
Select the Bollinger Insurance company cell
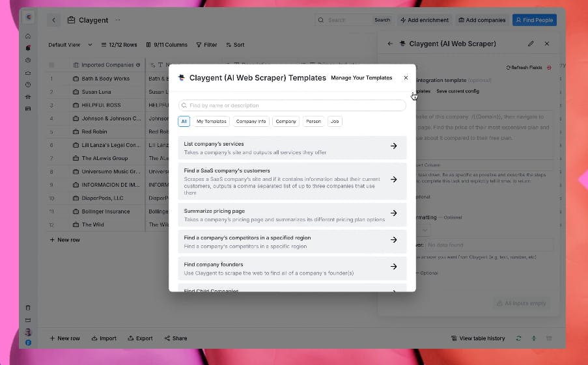107,211
